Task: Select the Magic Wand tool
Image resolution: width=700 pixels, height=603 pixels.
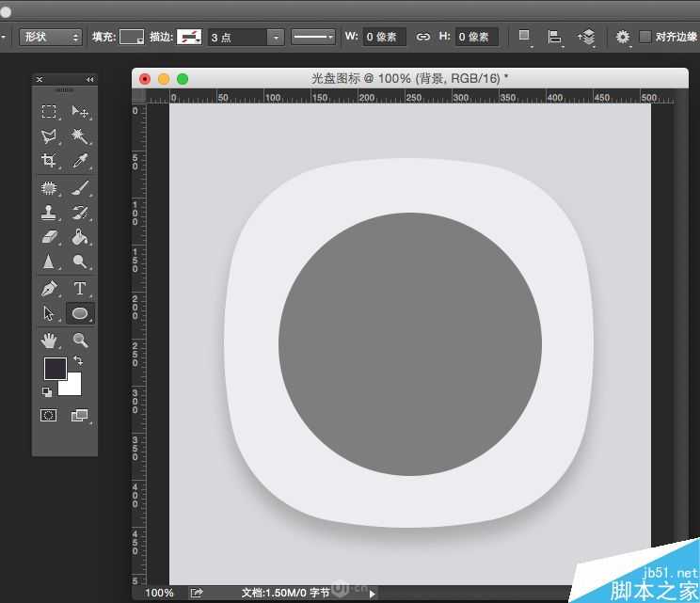Action: 80,136
